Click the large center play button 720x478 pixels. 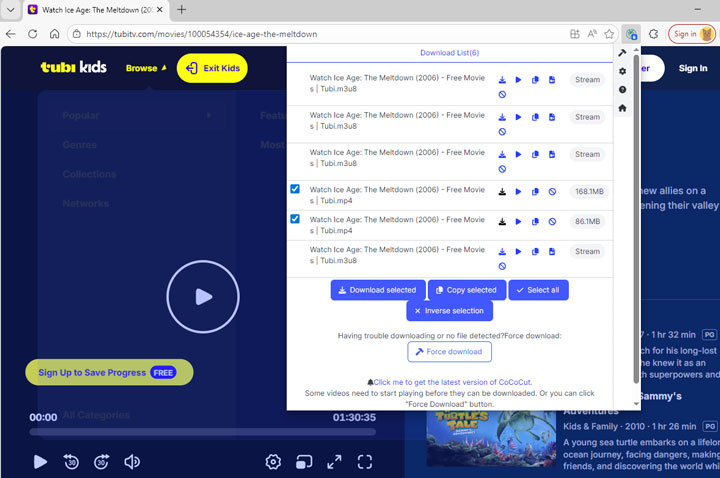click(x=203, y=297)
